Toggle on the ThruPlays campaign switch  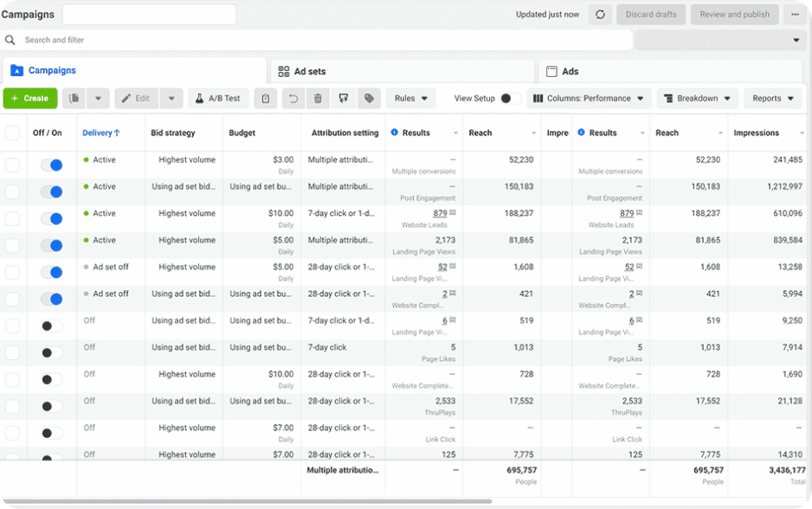click(x=52, y=407)
